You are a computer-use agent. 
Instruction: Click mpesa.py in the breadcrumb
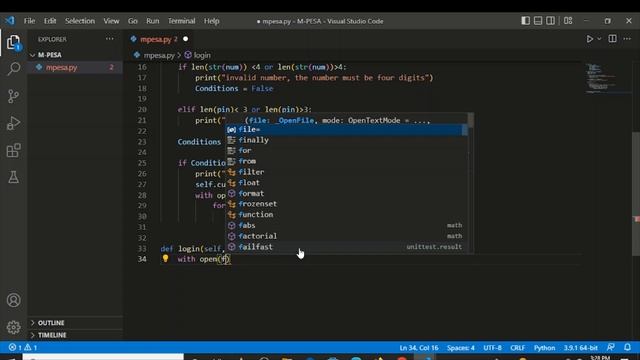point(159,55)
